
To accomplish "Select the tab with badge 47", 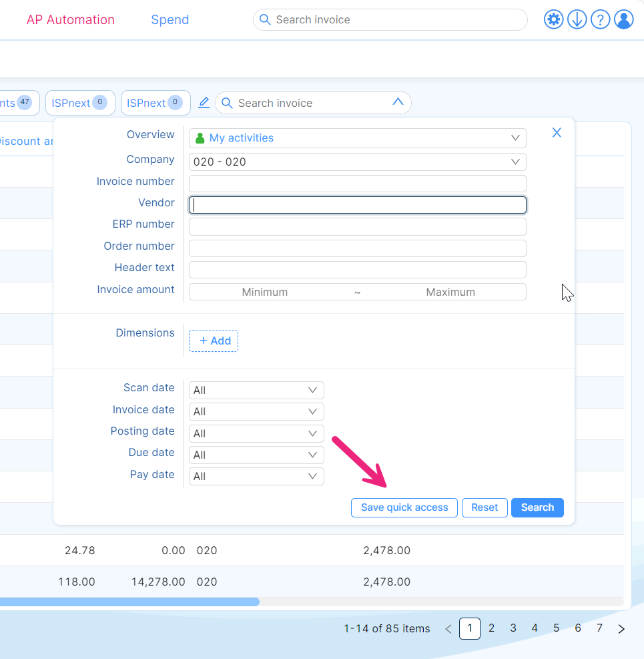I will click(x=19, y=103).
